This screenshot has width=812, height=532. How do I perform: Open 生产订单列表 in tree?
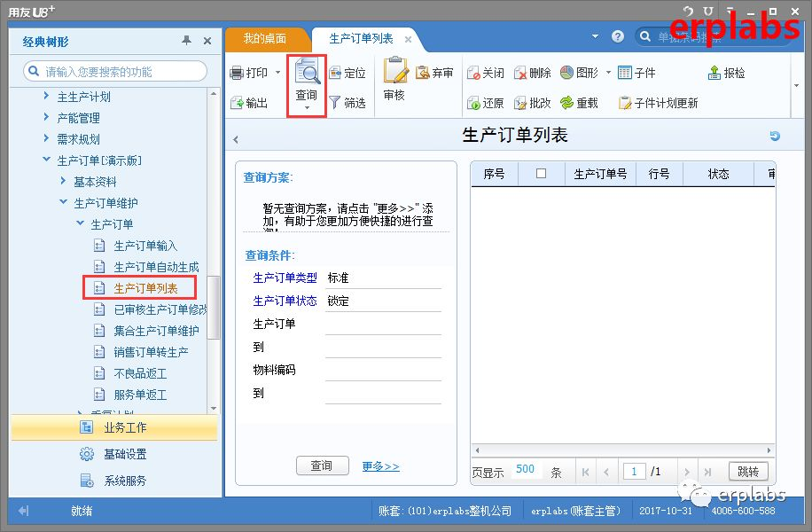click(x=145, y=288)
